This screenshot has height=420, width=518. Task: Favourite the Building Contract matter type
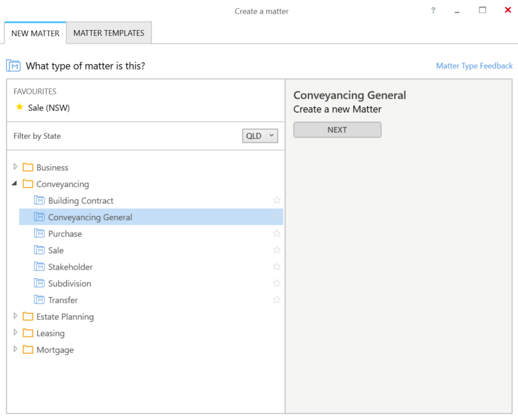(276, 200)
